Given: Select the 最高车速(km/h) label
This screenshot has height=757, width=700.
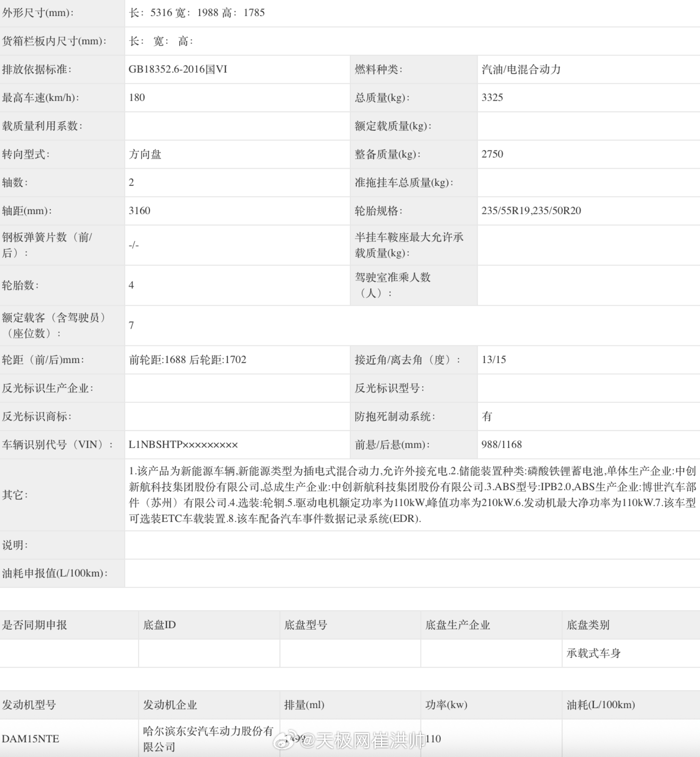Looking at the screenshot, I should 40,98.
